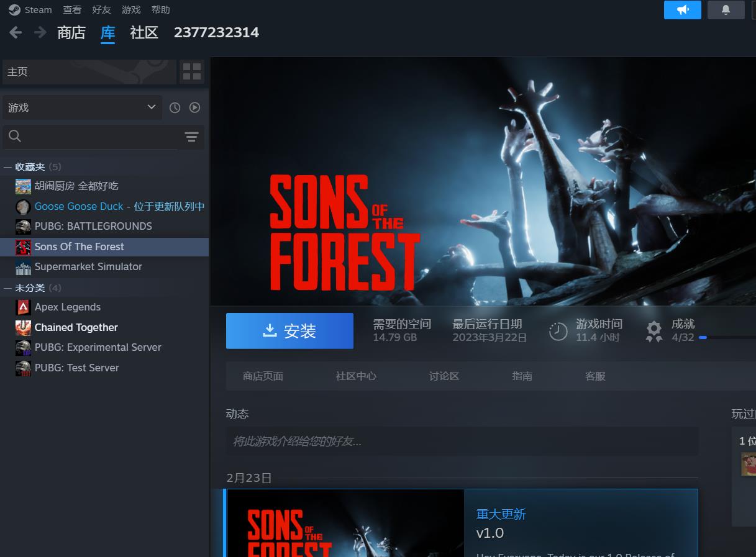Screen dimensions: 756x557
Task: Toggle ready-to-play filter icon
Action: [x=195, y=107]
